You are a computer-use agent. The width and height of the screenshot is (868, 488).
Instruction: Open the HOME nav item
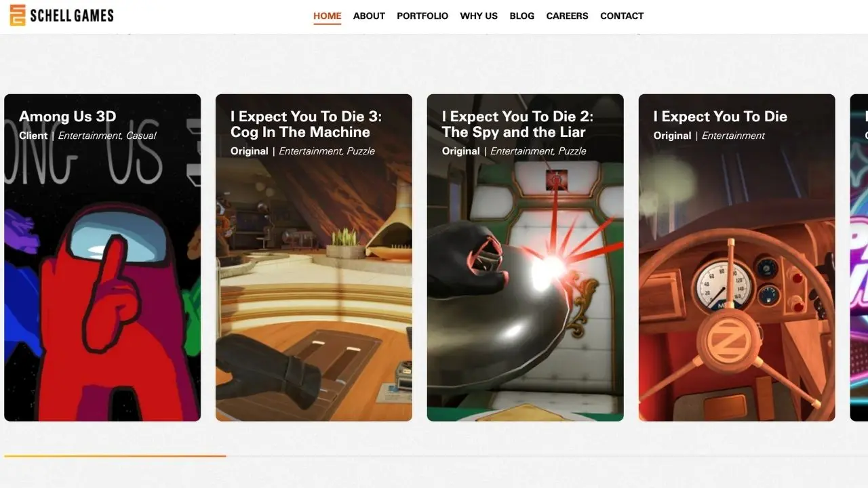pyautogui.click(x=328, y=16)
